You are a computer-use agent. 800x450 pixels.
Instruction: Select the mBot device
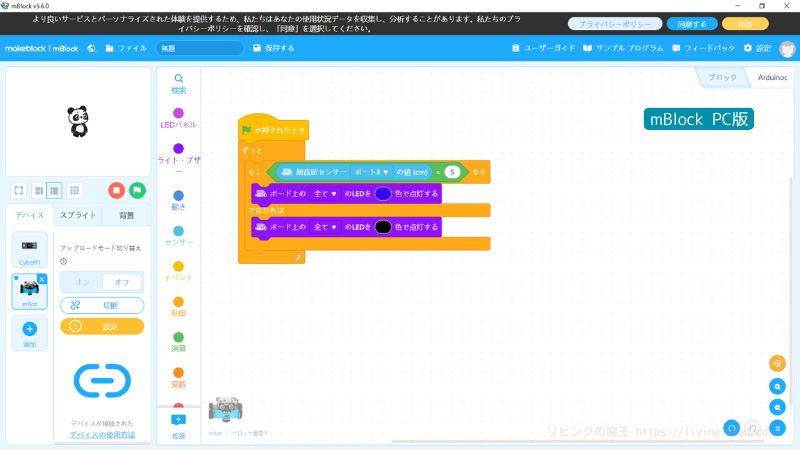(29, 292)
